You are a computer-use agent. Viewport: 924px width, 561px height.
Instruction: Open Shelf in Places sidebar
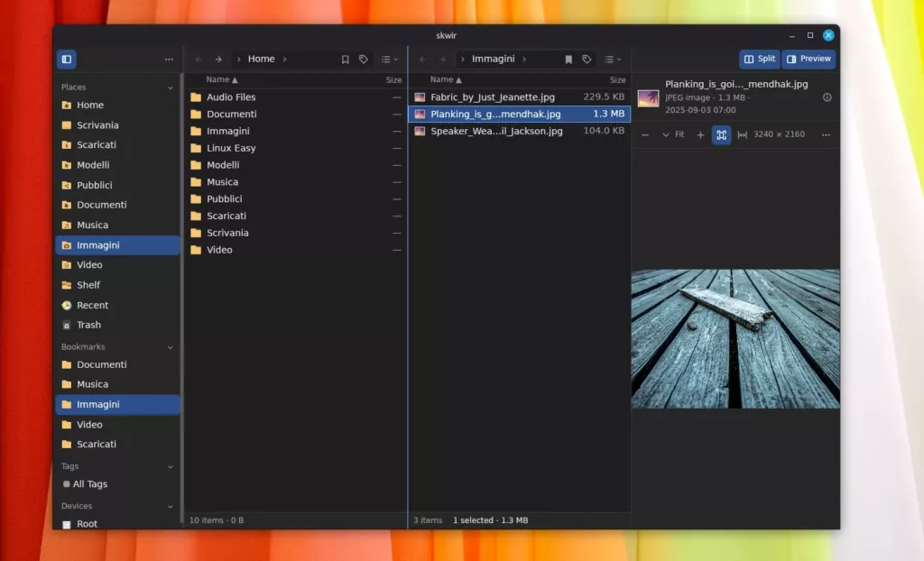[117, 285]
